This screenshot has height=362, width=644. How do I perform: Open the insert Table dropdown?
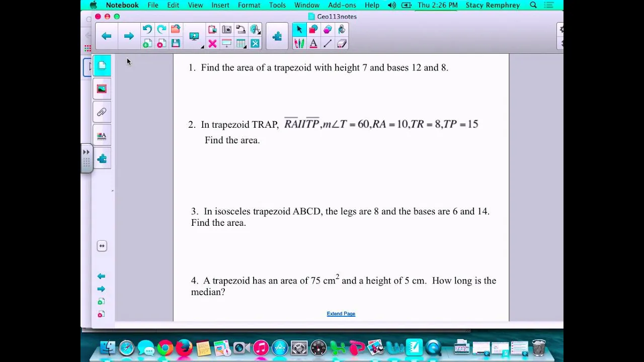point(241,44)
